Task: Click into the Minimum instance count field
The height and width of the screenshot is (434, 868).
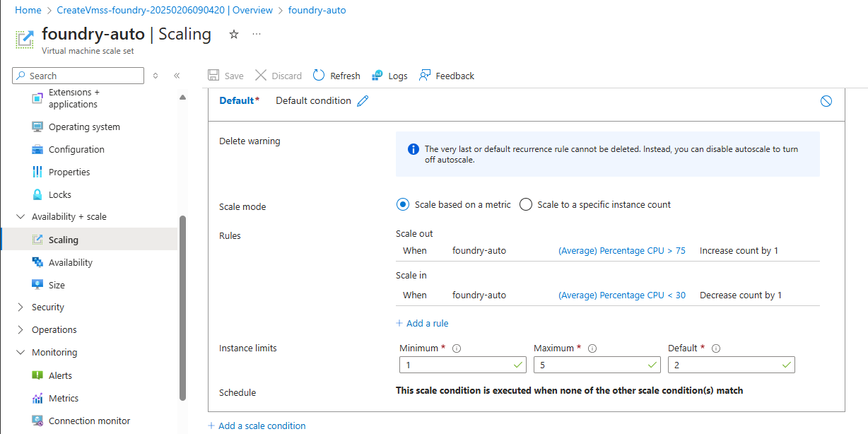Action: (463, 365)
